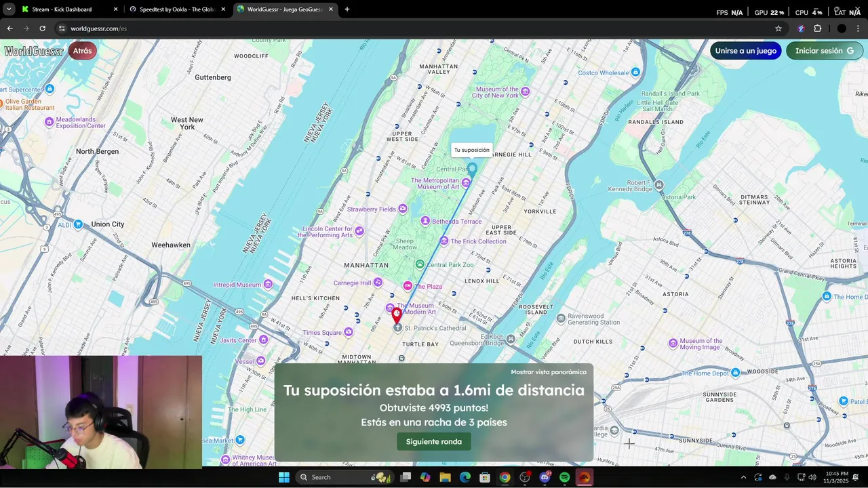
Task: Open Windows Start menu
Action: coord(284,477)
